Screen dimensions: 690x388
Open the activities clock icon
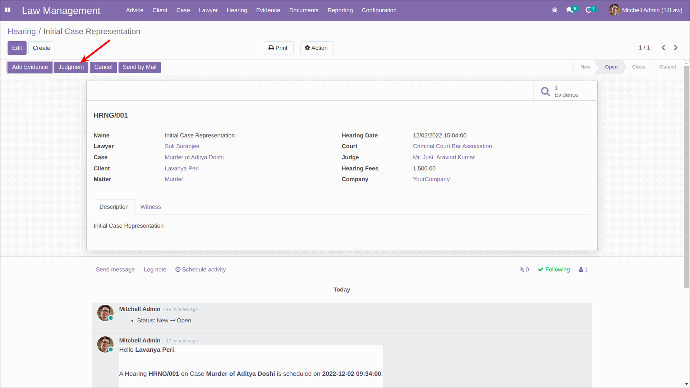(x=591, y=10)
